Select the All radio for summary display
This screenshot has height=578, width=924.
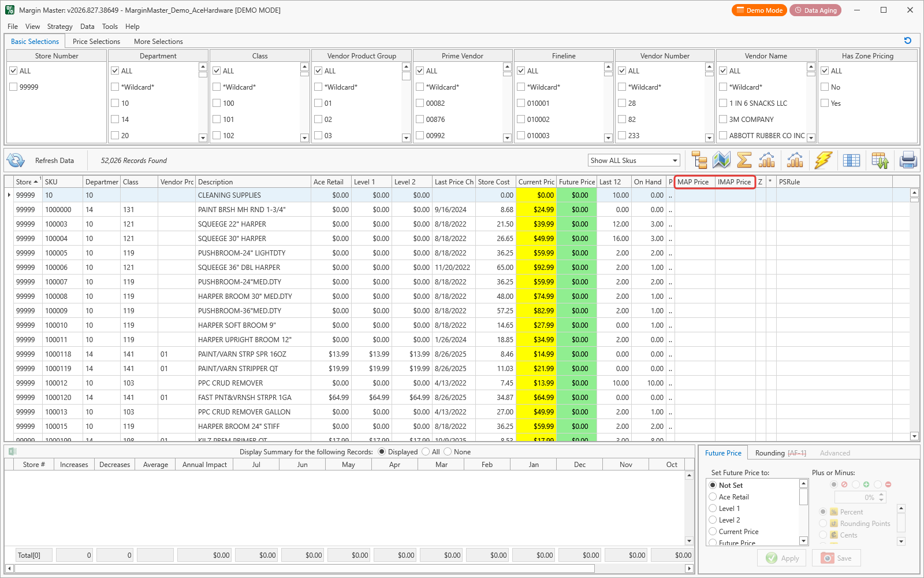(x=426, y=452)
